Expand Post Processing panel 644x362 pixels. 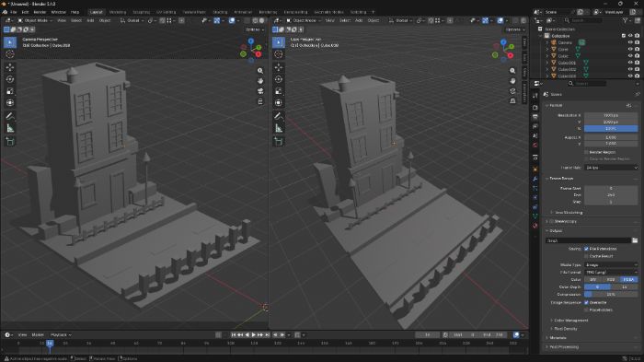[564, 346]
